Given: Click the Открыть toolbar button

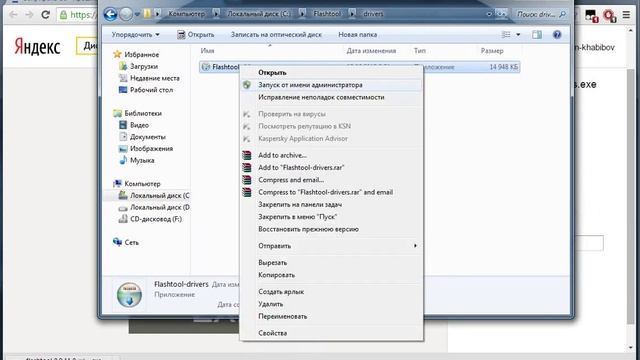Looking at the screenshot, I should click(x=196, y=35).
